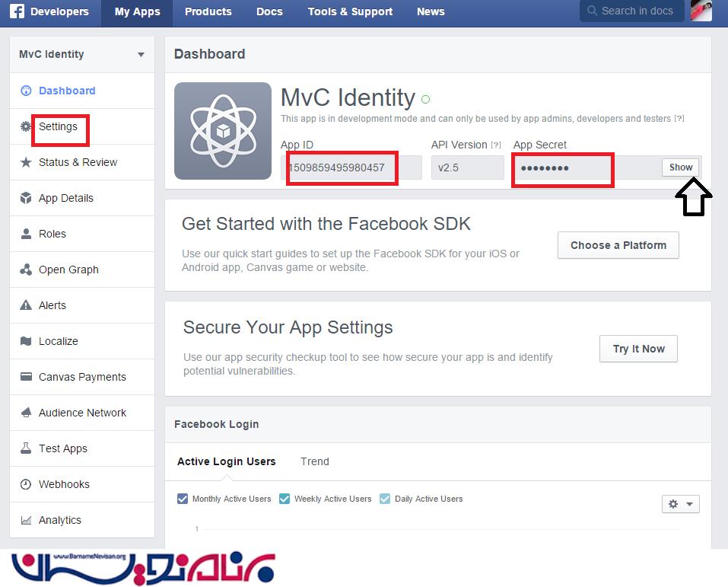Click the green app status circle
Image resolution: width=728 pixels, height=587 pixels.
pyautogui.click(x=425, y=99)
